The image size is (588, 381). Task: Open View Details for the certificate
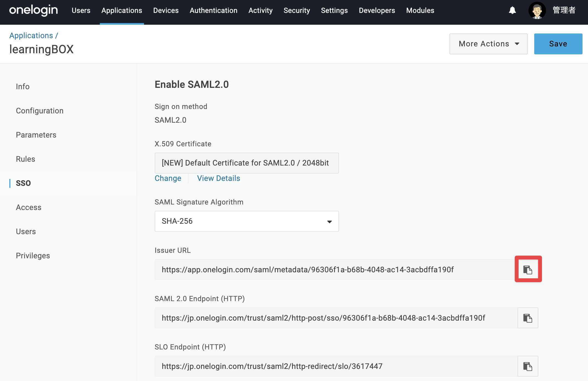[x=219, y=178]
